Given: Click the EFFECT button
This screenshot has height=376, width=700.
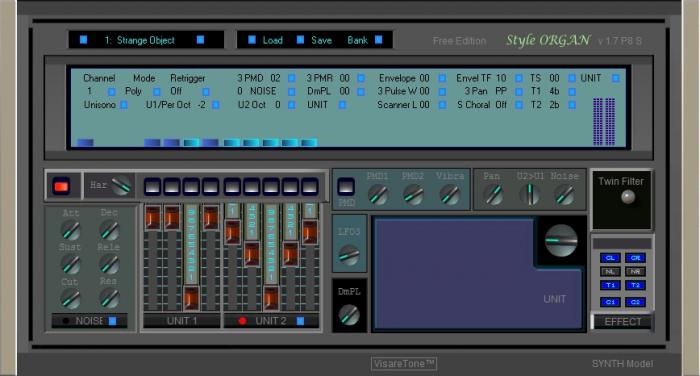Looking at the screenshot, I should coord(622,322).
